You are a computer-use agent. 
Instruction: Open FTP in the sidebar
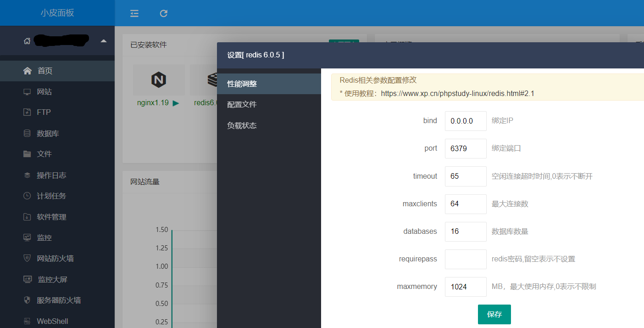coord(57,112)
